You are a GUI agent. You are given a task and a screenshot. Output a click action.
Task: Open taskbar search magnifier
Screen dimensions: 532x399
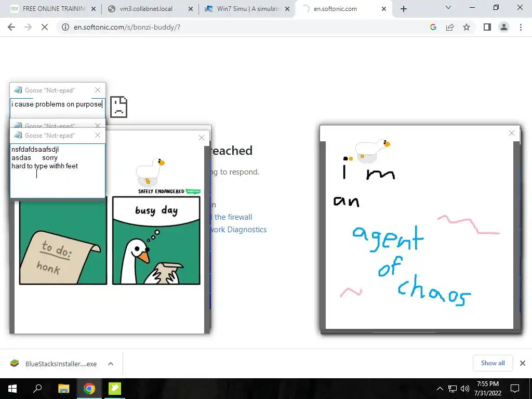(x=37, y=389)
